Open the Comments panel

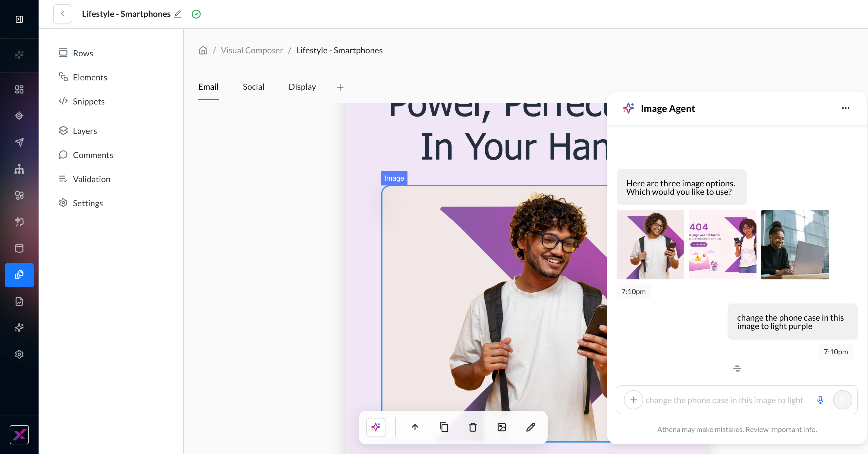point(86,155)
